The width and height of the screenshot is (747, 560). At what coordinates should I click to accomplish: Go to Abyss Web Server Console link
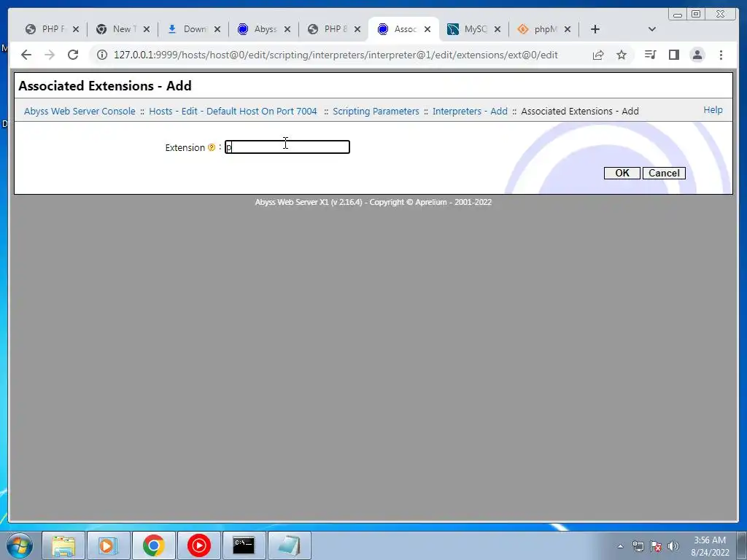coord(80,111)
